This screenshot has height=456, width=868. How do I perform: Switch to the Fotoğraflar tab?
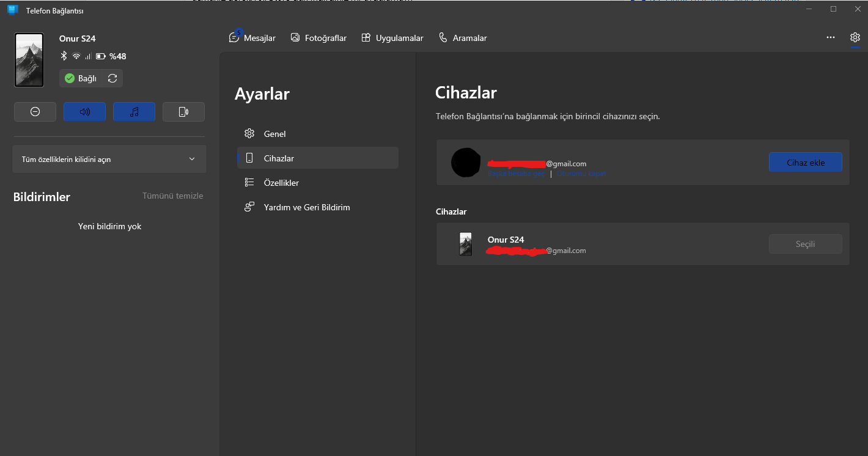pos(318,38)
